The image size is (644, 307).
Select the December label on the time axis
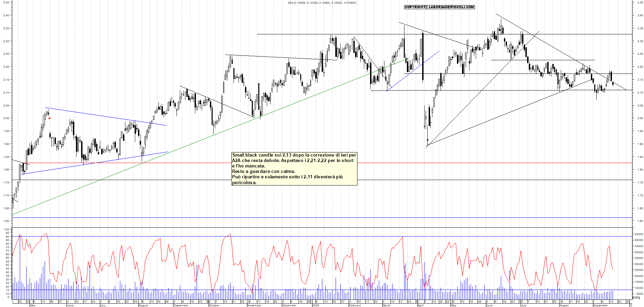289,305
